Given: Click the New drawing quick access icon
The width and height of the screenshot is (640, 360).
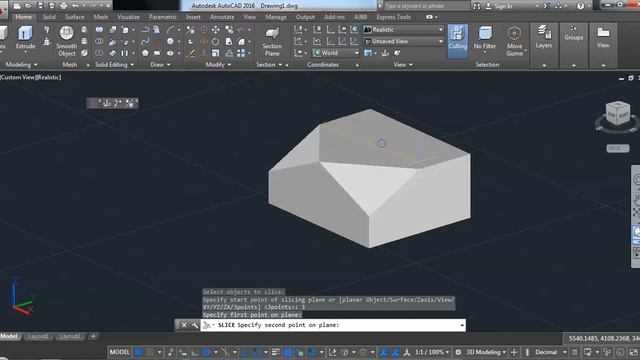Looking at the screenshot, I should tap(17, 6).
